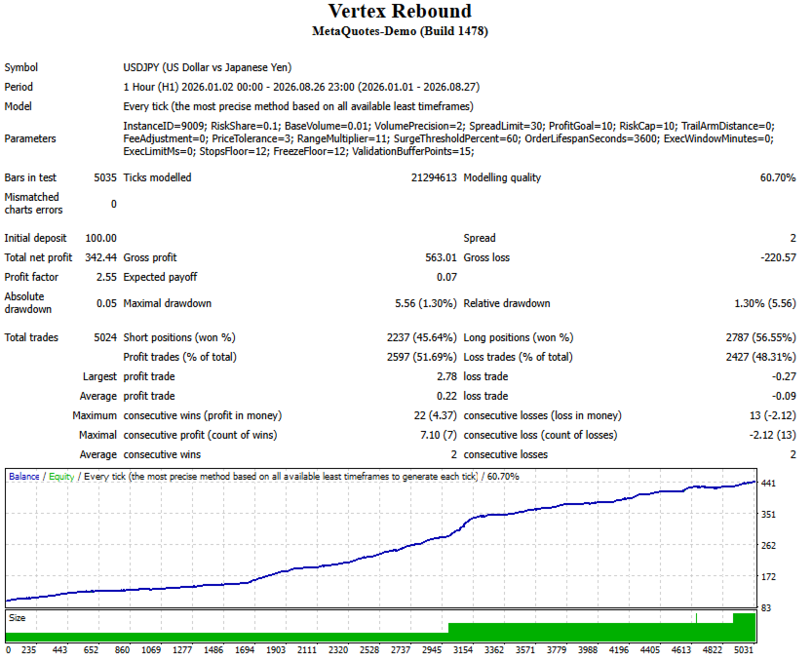Image resolution: width=812 pixels, height=661 pixels.
Task: Select the Absolute drawdown value 0.05
Action: point(106,303)
